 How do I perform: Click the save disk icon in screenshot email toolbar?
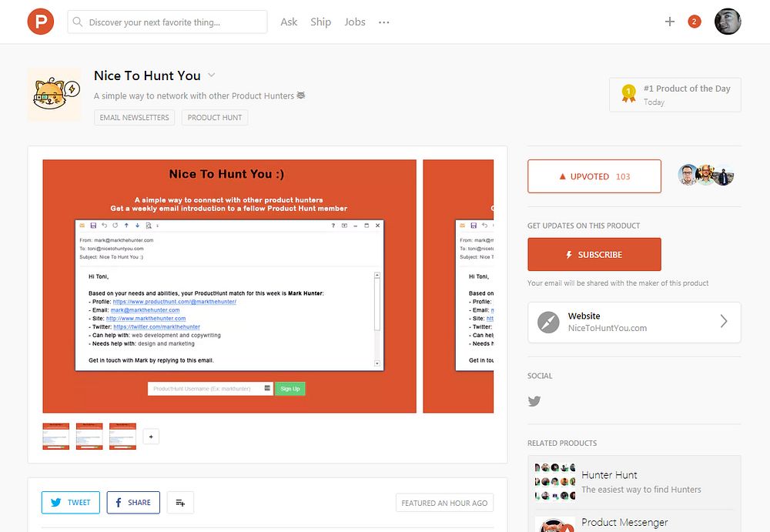93,226
